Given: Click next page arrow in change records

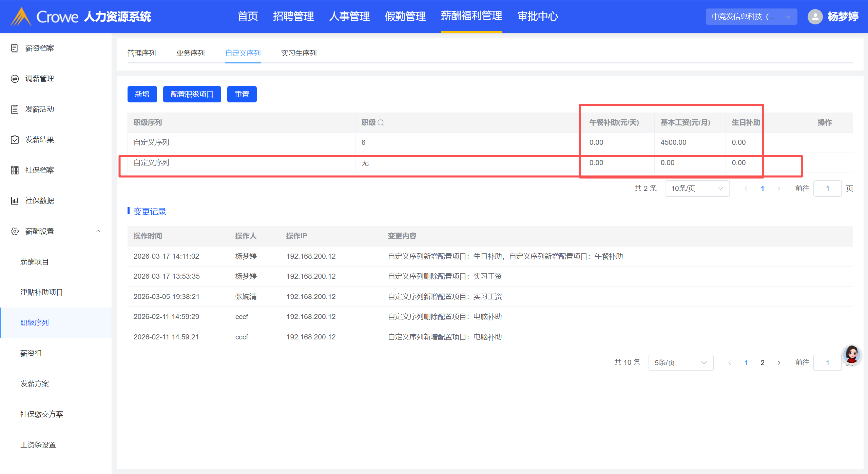Looking at the screenshot, I should [x=779, y=363].
